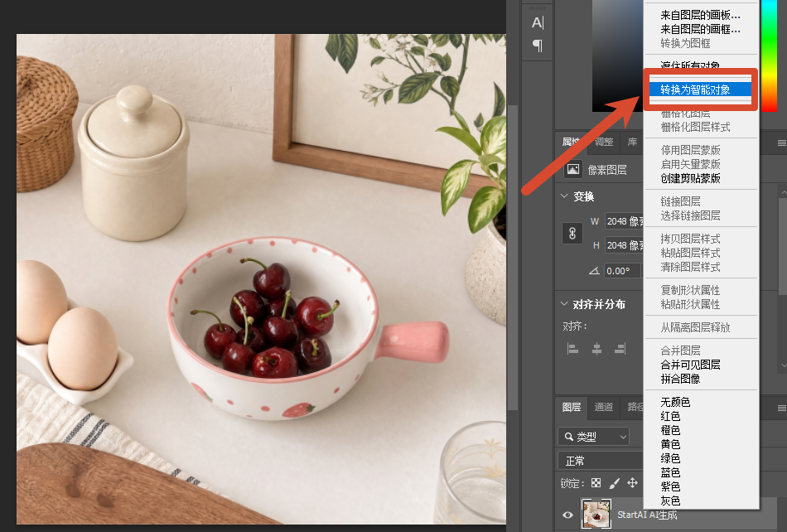The width and height of the screenshot is (787, 532).
Task: Open the 正常 blend mode dropdown
Action: click(601, 461)
